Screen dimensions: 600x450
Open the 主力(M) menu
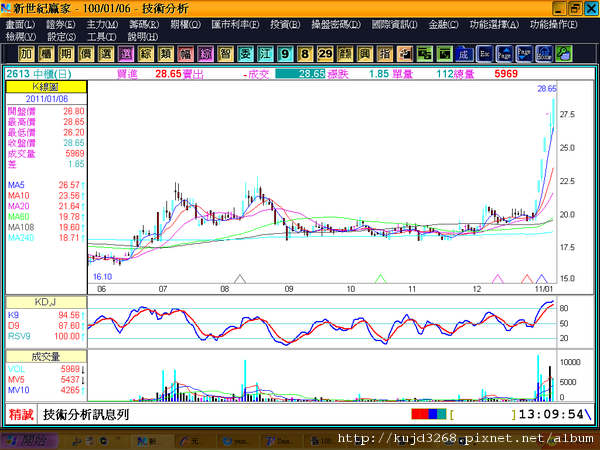click(102, 24)
